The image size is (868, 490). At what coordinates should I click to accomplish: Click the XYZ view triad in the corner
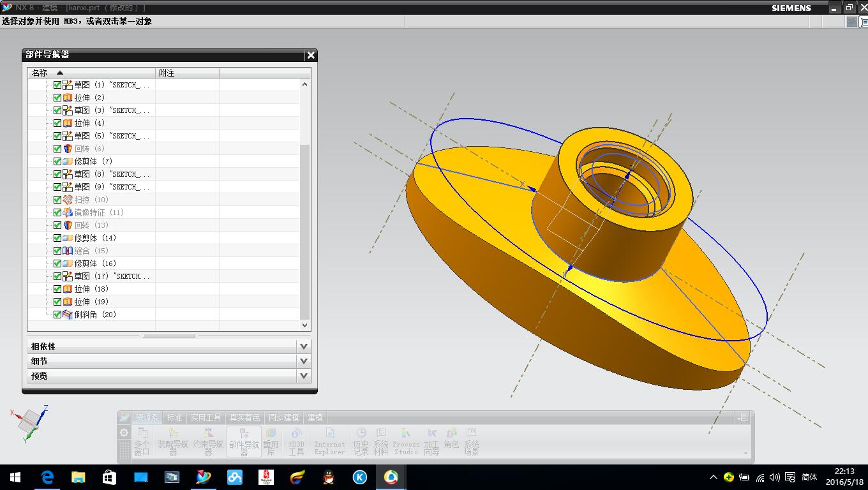point(30,423)
